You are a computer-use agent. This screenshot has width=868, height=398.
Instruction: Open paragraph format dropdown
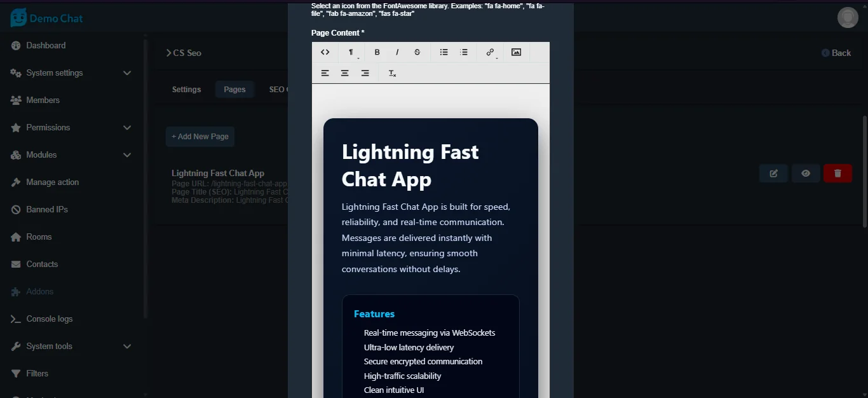click(x=351, y=52)
